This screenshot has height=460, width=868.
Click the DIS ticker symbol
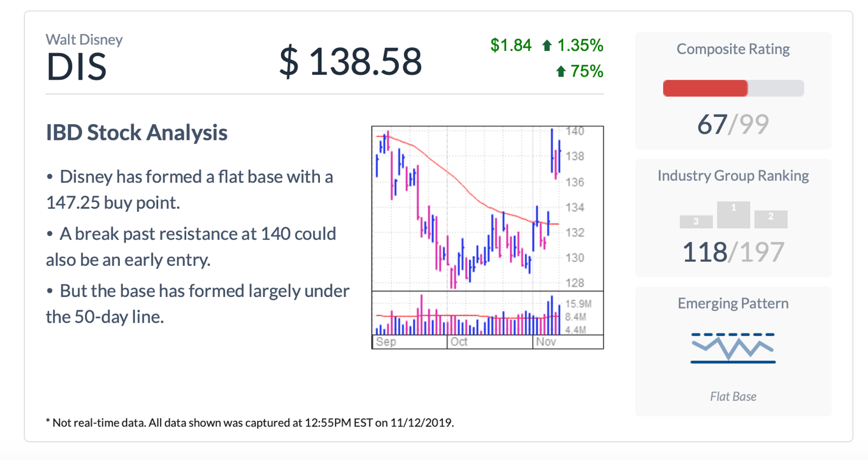click(x=77, y=67)
